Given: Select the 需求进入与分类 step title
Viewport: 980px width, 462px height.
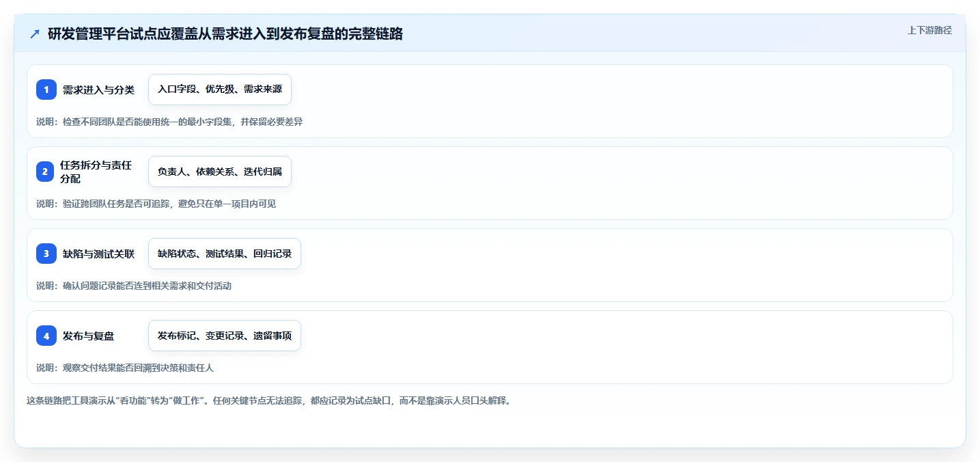Looking at the screenshot, I should click(x=98, y=90).
